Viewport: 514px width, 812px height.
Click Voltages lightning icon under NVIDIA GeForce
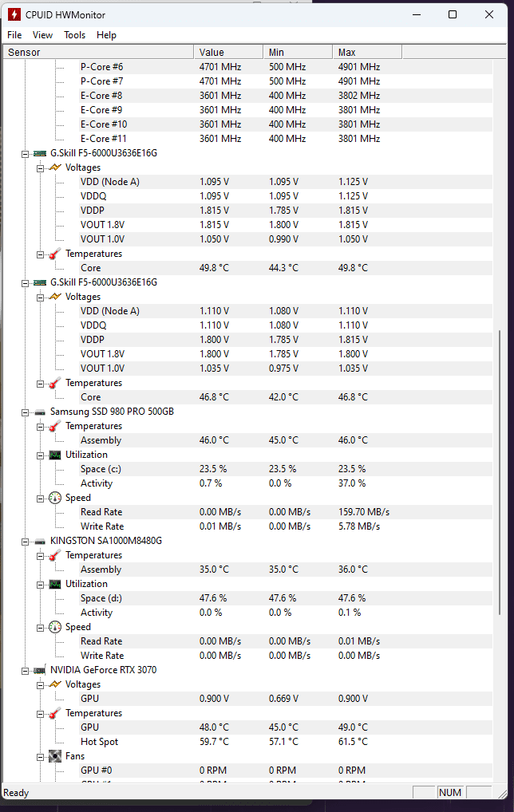[55, 684]
